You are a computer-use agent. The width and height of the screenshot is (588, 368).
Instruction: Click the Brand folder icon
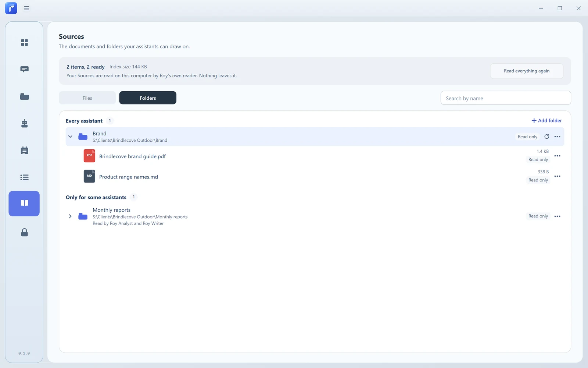tap(83, 137)
